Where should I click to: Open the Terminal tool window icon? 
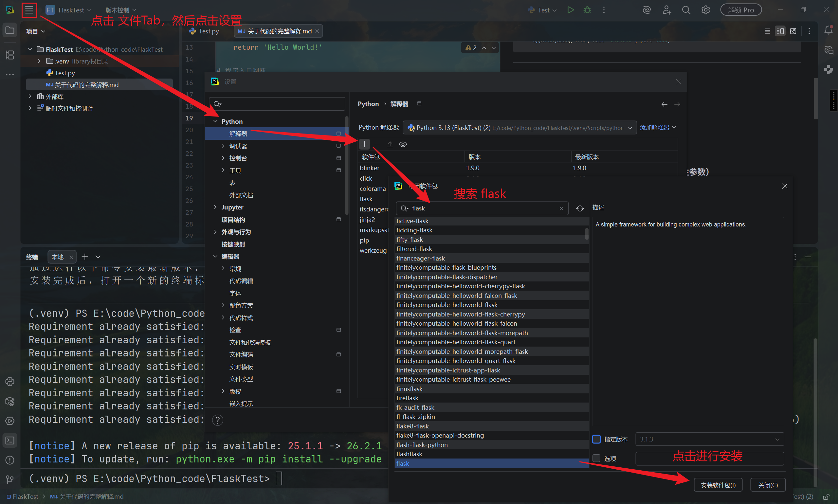pyautogui.click(x=10, y=441)
